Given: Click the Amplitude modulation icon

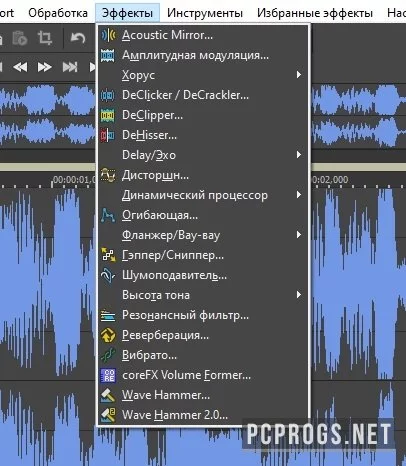Looking at the screenshot, I should pos(108,55).
